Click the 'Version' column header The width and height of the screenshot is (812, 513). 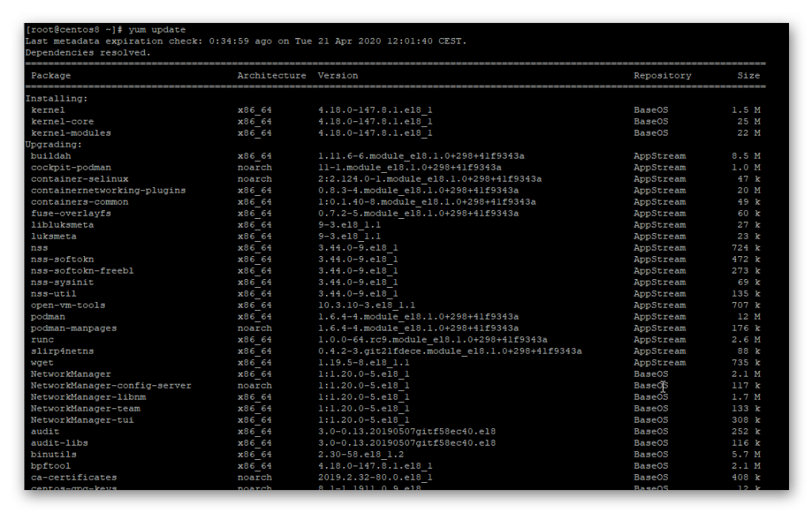click(x=338, y=75)
